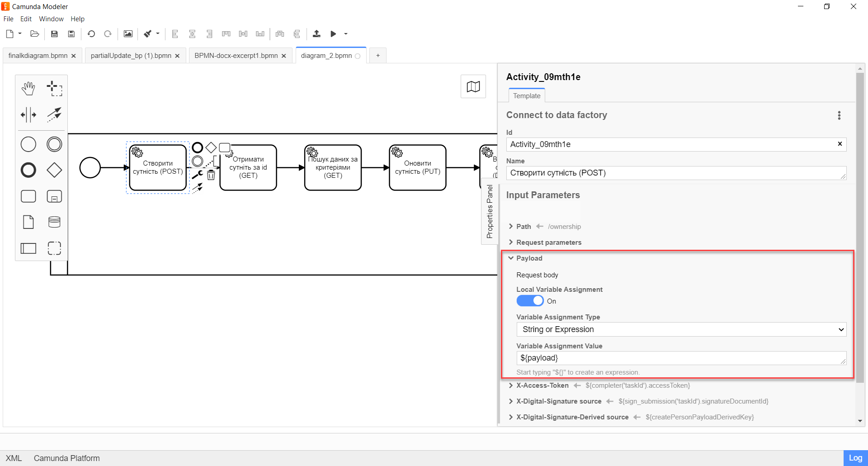Click the Camunda Platform status bar entry
Screen dimensions: 868x466
67,458
